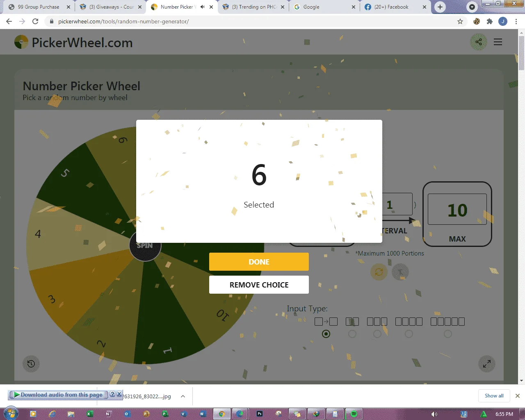Image resolution: width=525 pixels, height=420 pixels.
Task: Close the downloads shelf
Action: tap(518, 396)
